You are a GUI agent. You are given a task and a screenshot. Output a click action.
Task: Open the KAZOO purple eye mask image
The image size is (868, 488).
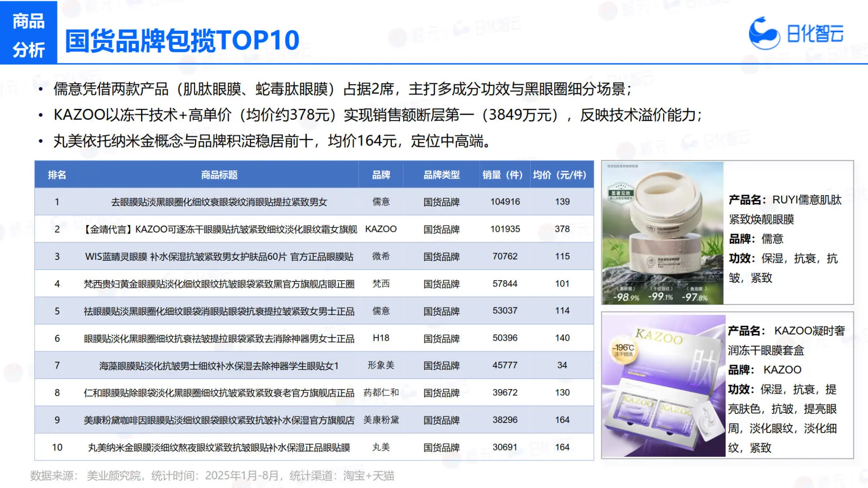tap(664, 385)
